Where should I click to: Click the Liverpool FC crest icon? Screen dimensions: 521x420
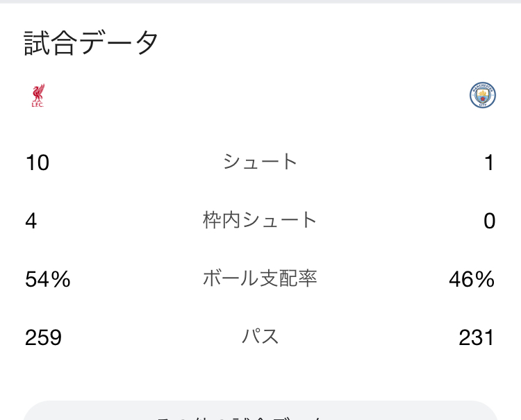pos(38,96)
